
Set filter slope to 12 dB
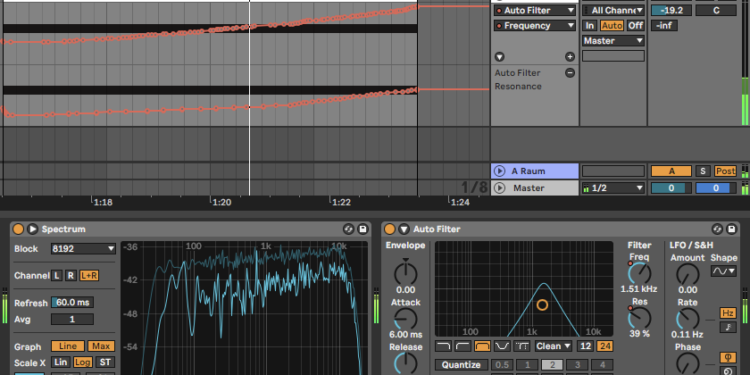tap(585, 346)
